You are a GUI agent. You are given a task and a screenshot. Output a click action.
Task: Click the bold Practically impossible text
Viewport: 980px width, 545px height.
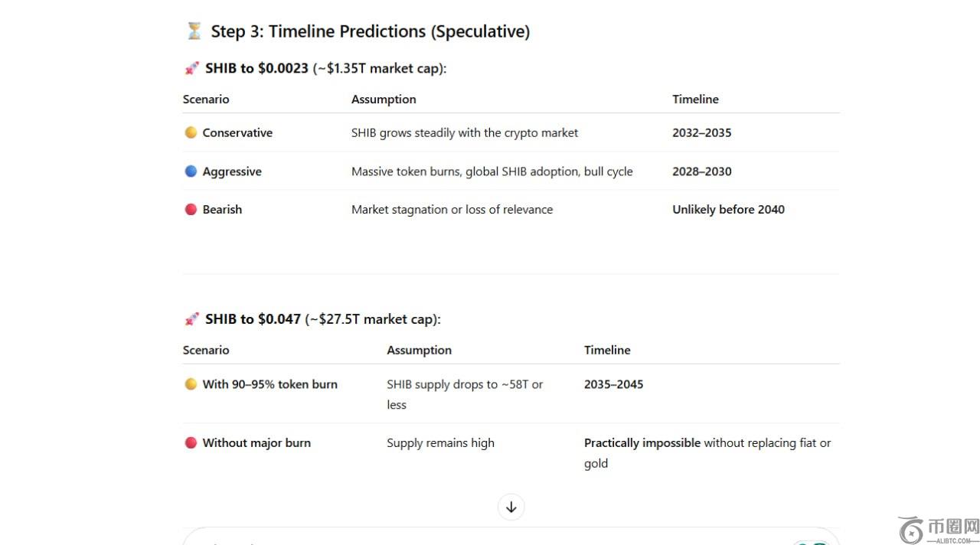[x=642, y=442]
